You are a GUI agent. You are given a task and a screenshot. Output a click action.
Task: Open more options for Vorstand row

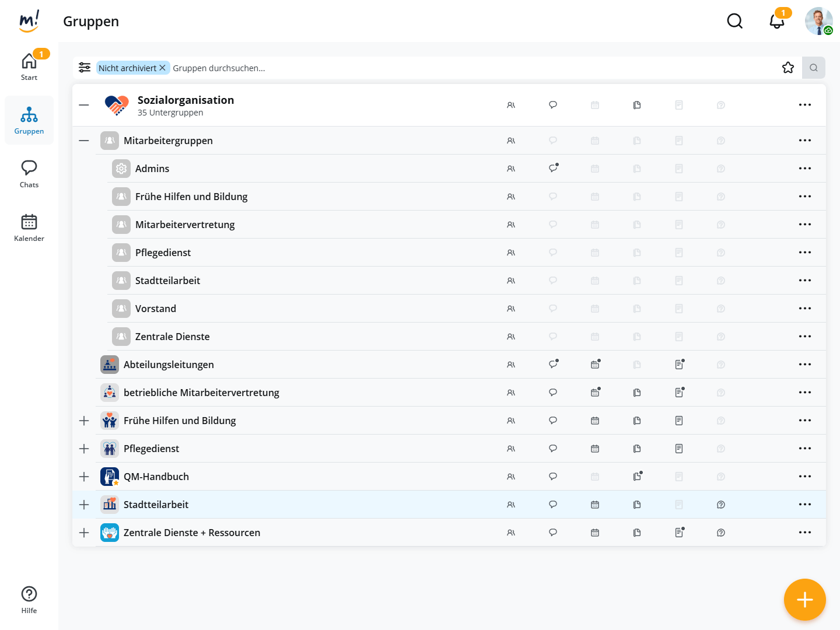point(804,309)
